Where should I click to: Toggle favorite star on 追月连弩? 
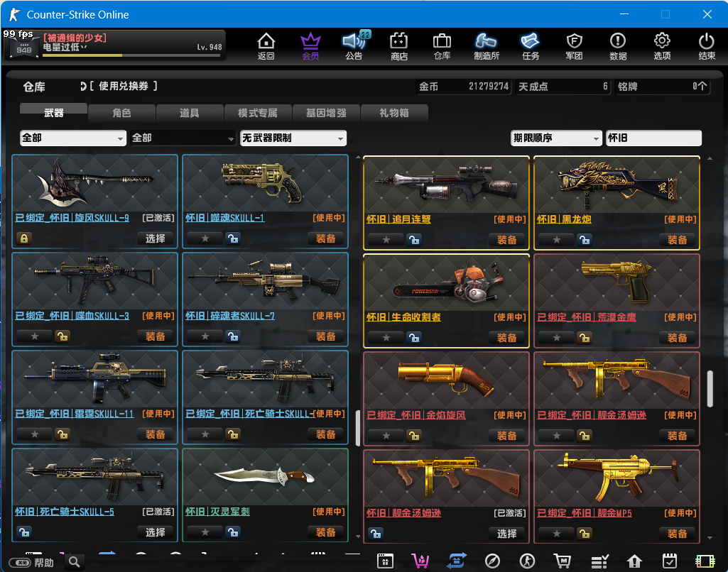(386, 240)
